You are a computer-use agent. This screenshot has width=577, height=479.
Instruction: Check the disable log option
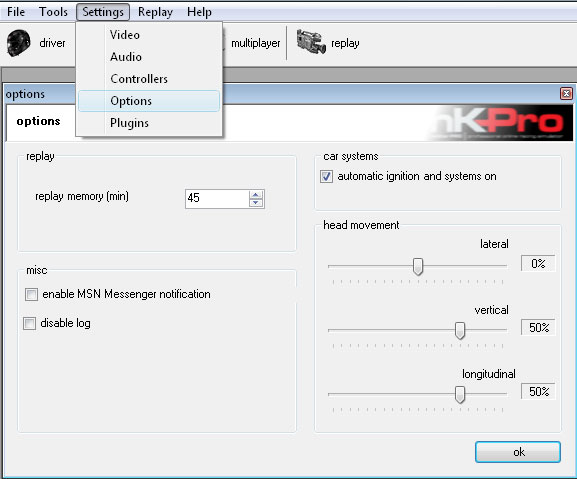(x=29, y=323)
